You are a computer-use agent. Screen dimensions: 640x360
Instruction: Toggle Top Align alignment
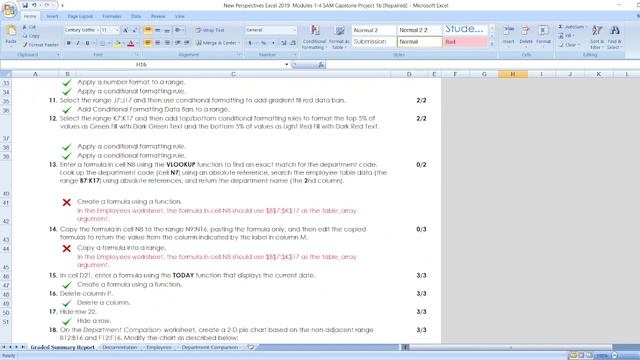pyautogui.click(x=148, y=30)
